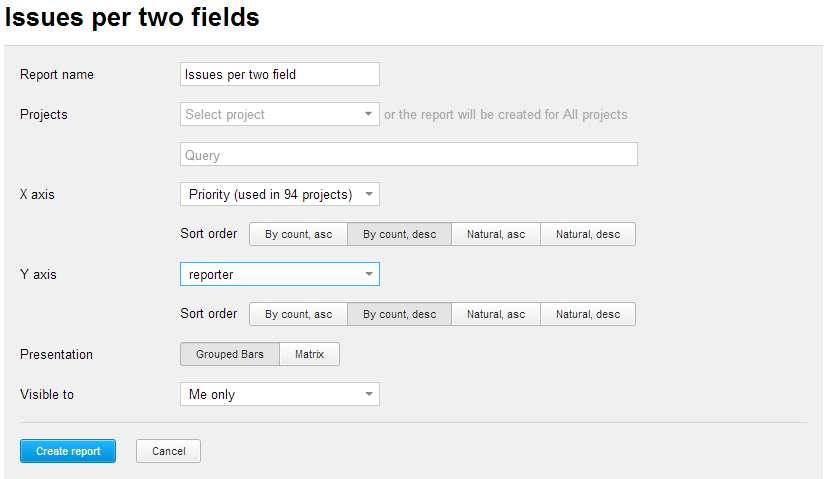Switch presentation to Matrix
Viewport: 826px width, 479px height.
click(x=310, y=354)
